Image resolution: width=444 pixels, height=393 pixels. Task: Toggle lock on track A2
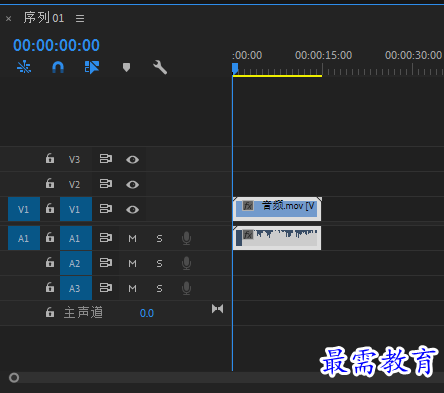click(50, 263)
